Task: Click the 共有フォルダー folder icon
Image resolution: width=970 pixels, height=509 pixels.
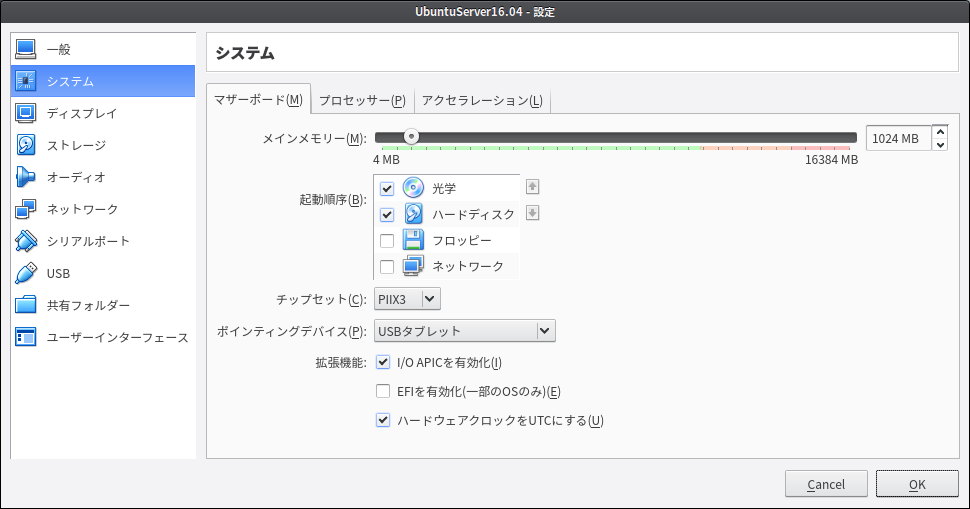Action: 25,305
